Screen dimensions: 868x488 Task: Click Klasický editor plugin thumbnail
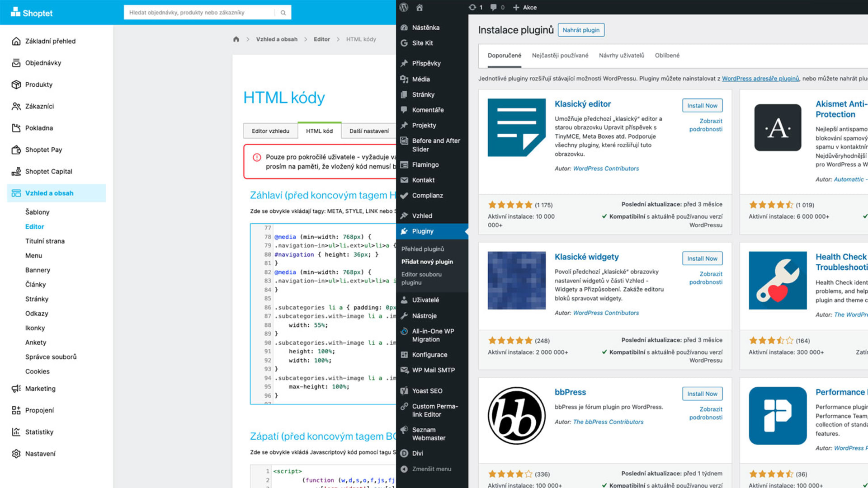517,127
